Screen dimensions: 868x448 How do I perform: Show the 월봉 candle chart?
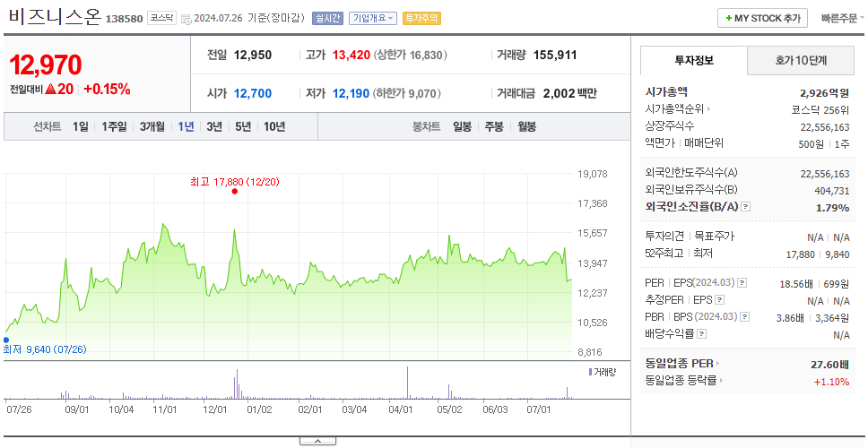point(527,126)
